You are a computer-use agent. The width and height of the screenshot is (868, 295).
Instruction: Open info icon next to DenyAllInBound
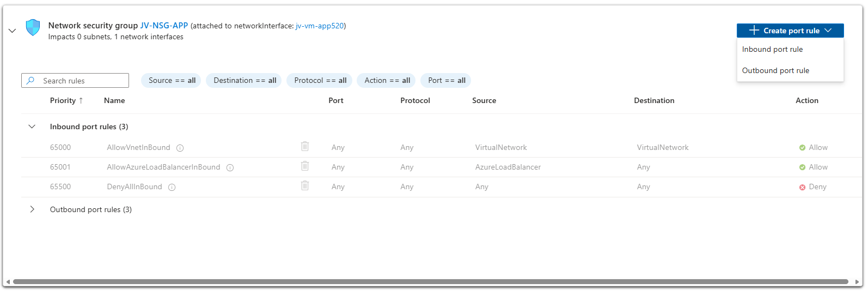[172, 187]
